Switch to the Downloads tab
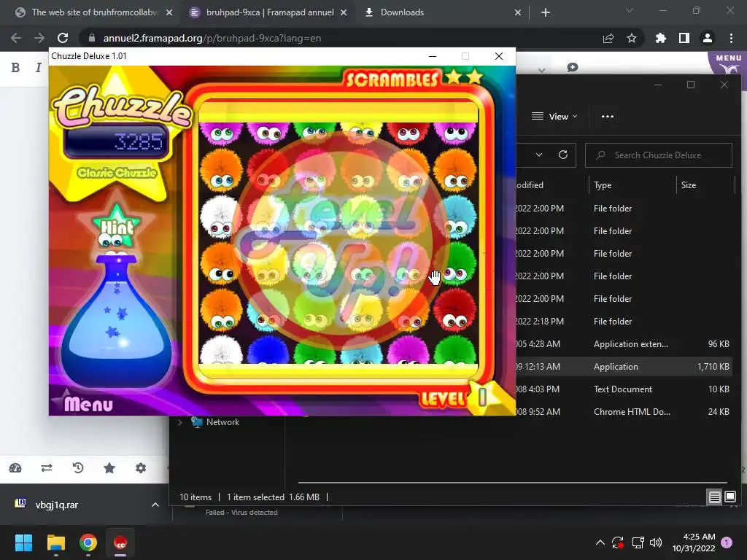 (402, 12)
